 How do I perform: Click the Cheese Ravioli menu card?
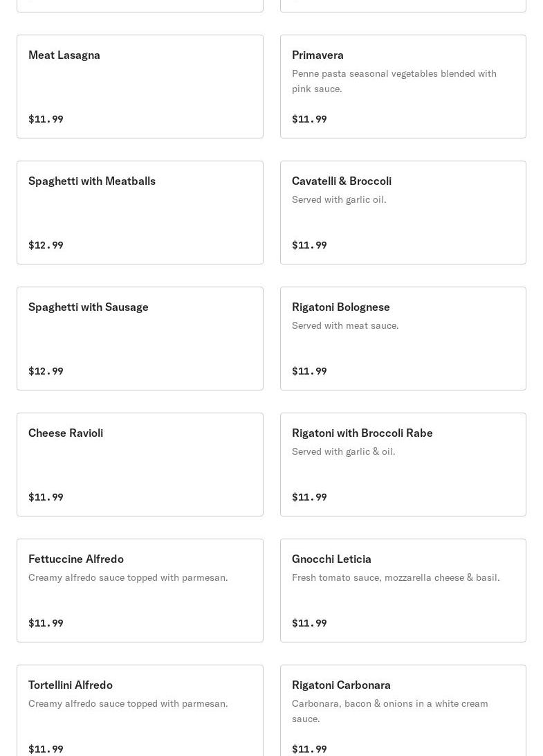coord(140,465)
